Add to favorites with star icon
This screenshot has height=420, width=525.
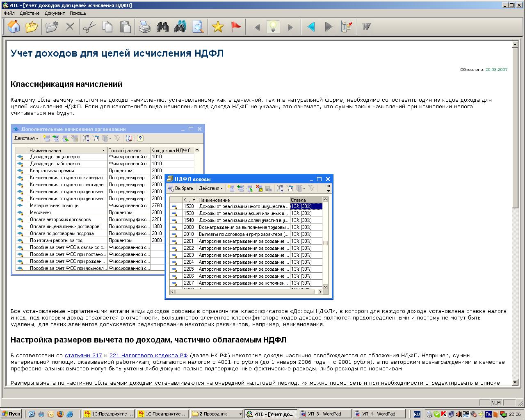pyautogui.click(x=218, y=27)
